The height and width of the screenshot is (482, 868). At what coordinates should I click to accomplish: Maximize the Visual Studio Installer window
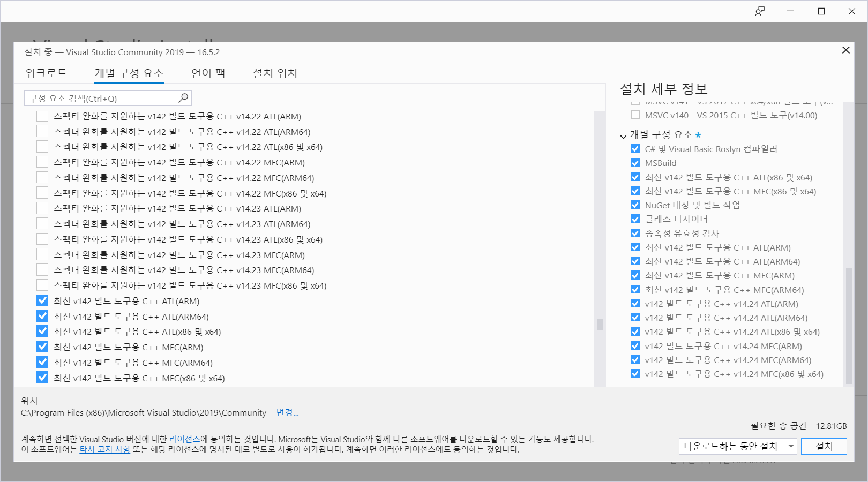821,11
